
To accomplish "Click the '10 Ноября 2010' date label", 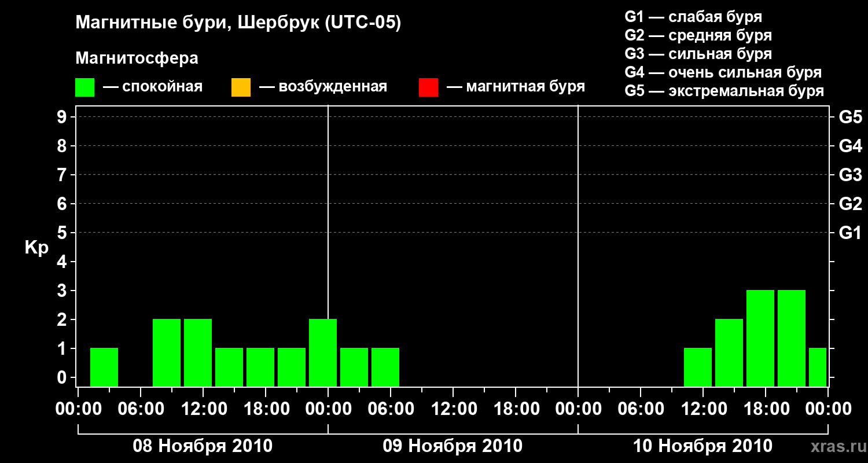I will click(x=703, y=446).
